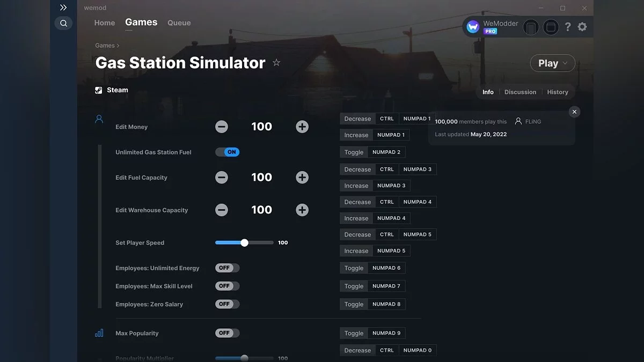This screenshot has width=644, height=362.
Task: Click the mobile remote icon in the header
Action: (x=531, y=26)
